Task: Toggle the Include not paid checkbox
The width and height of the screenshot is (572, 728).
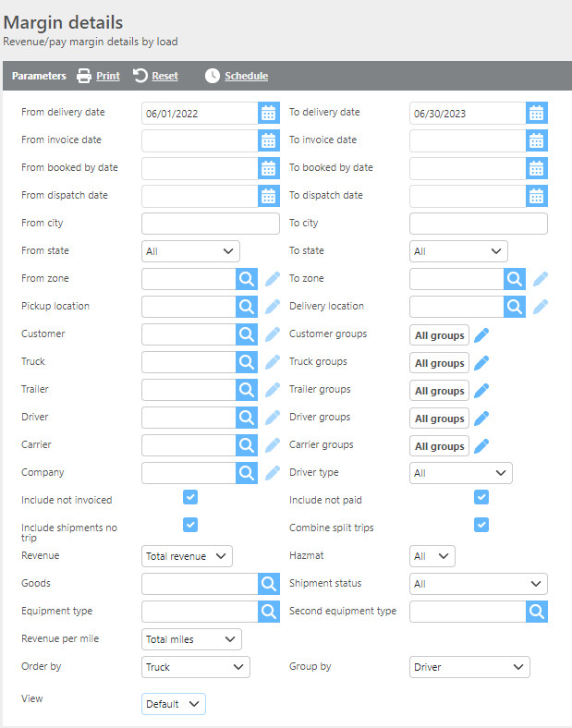Action: (x=481, y=497)
